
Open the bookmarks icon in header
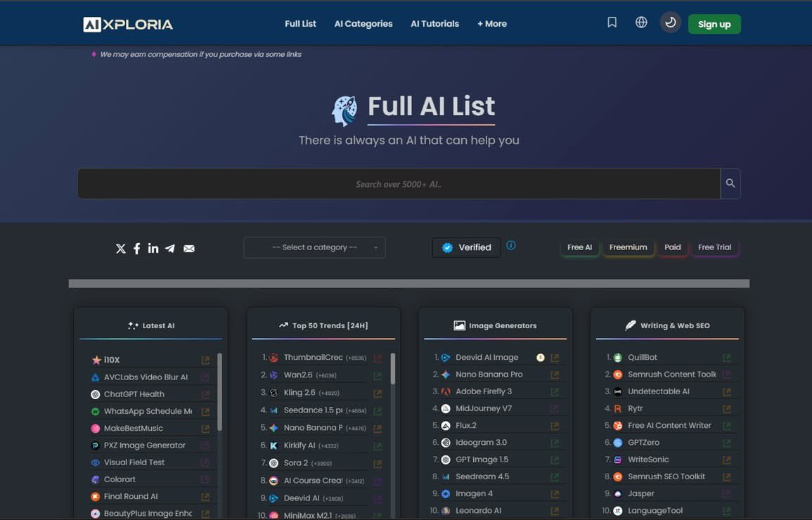coord(612,22)
